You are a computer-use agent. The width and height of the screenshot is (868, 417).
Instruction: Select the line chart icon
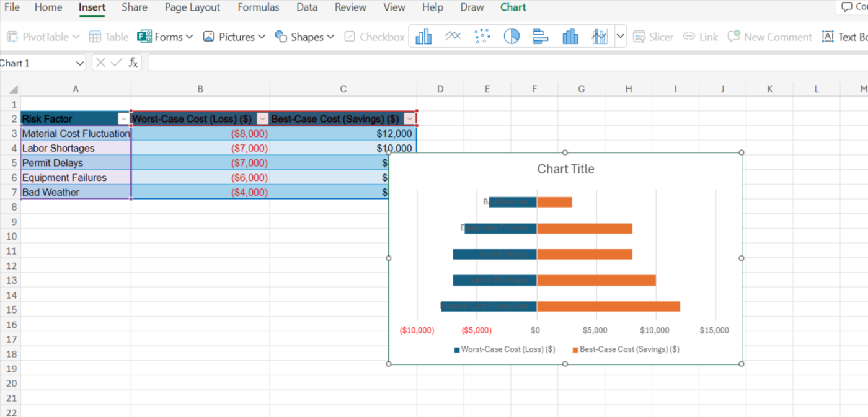tap(453, 37)
